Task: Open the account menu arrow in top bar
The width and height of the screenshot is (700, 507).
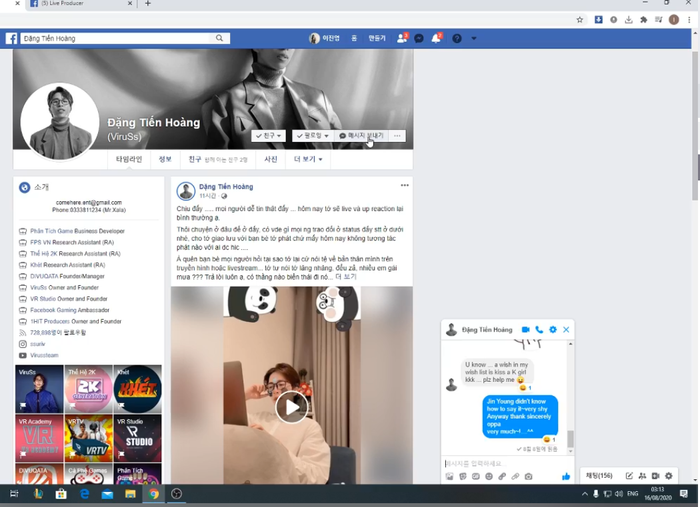Action: pyautogui.click(x=474, y=38)
